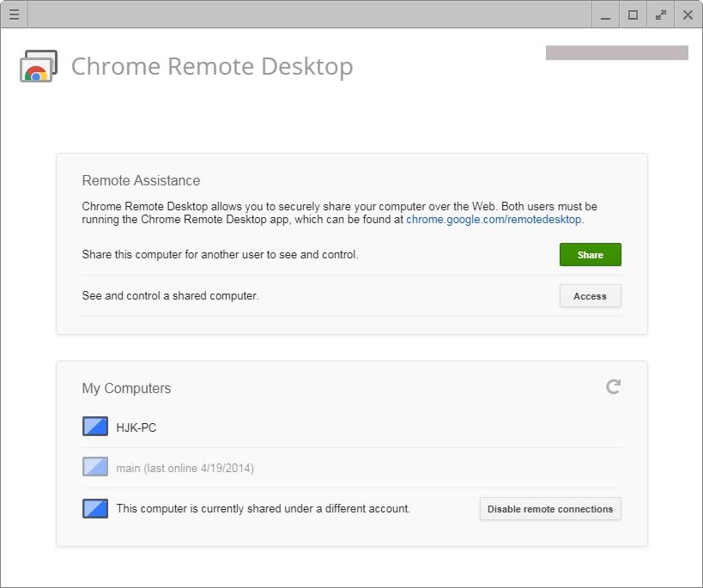Click the icon beside 'This computer is currently shared'

pyautogui.click(x=95, y=509)
